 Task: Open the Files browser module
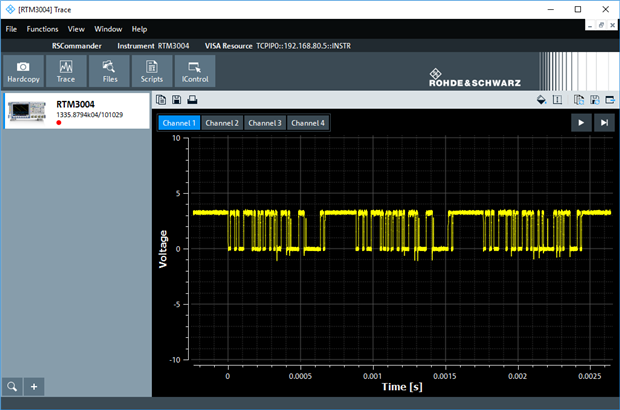(x=110, y=71)
